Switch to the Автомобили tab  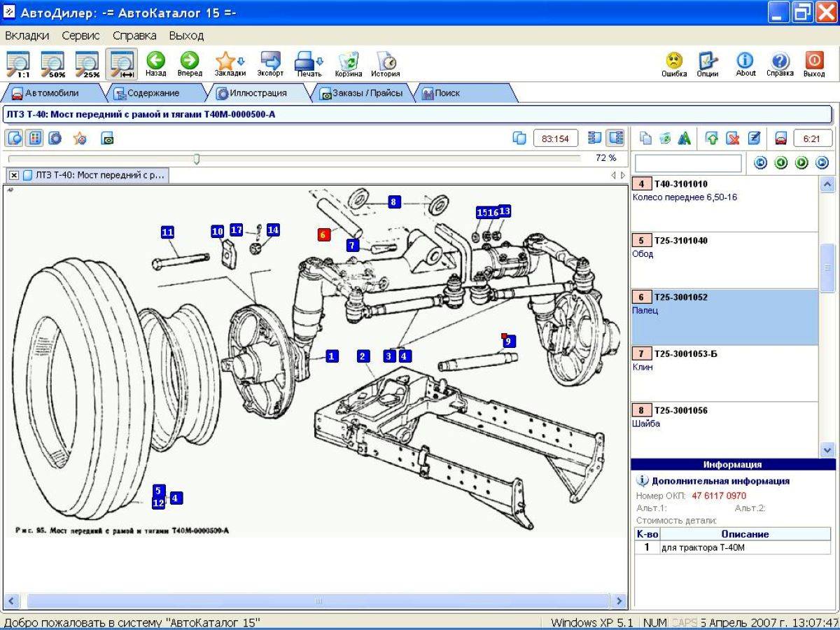pos(52,93)
